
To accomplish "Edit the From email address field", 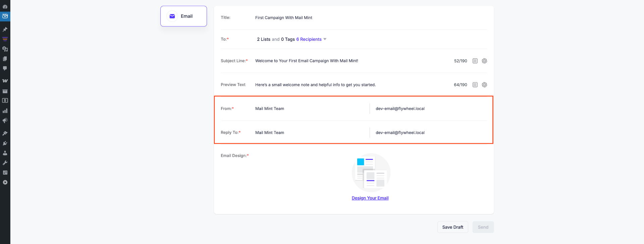I will click(431, 109).
